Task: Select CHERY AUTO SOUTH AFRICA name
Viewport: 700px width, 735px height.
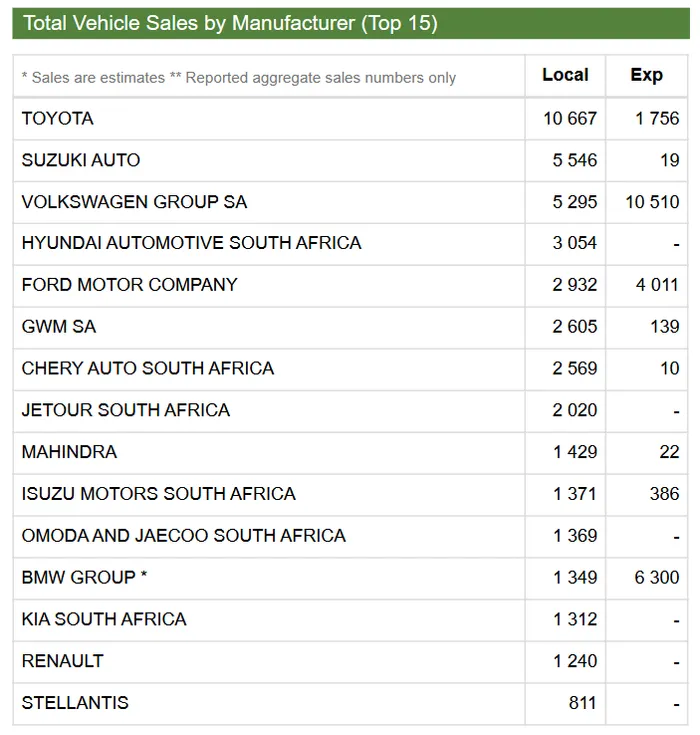Action: tap(148, 368)
